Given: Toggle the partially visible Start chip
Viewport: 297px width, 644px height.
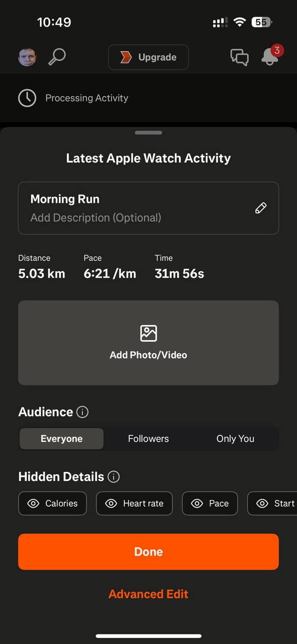Looking at the screenshot, I should point(272,504).
